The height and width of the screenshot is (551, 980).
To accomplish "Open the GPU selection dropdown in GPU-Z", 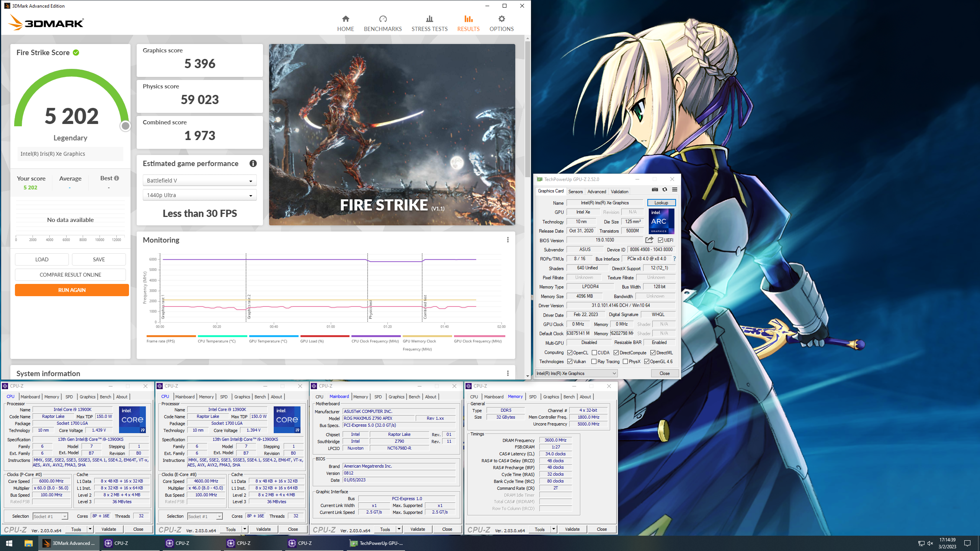I will [x=576, y=373].
